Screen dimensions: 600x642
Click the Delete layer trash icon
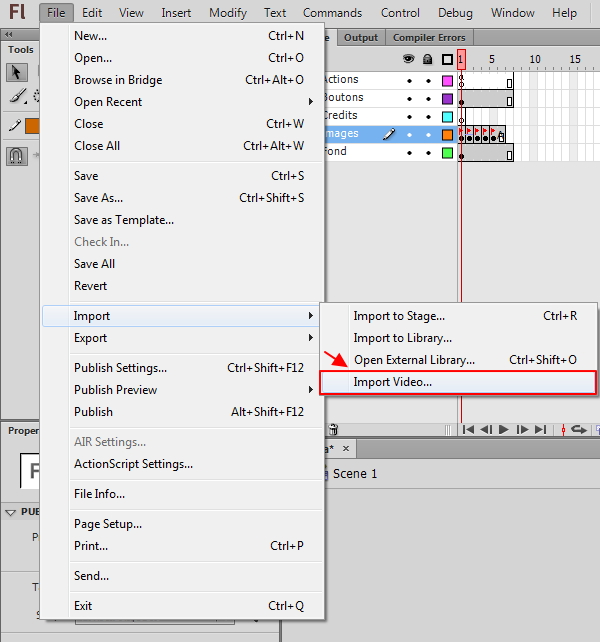click(x=333, y=429)
